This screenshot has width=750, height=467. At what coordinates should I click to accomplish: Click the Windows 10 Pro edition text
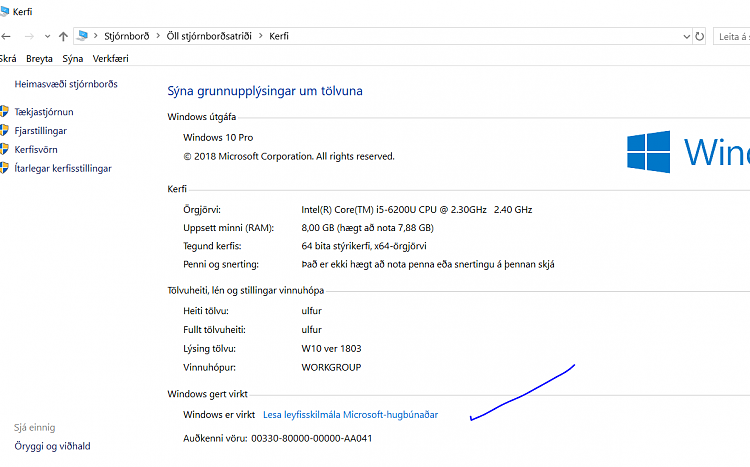[x=218, y=137]
